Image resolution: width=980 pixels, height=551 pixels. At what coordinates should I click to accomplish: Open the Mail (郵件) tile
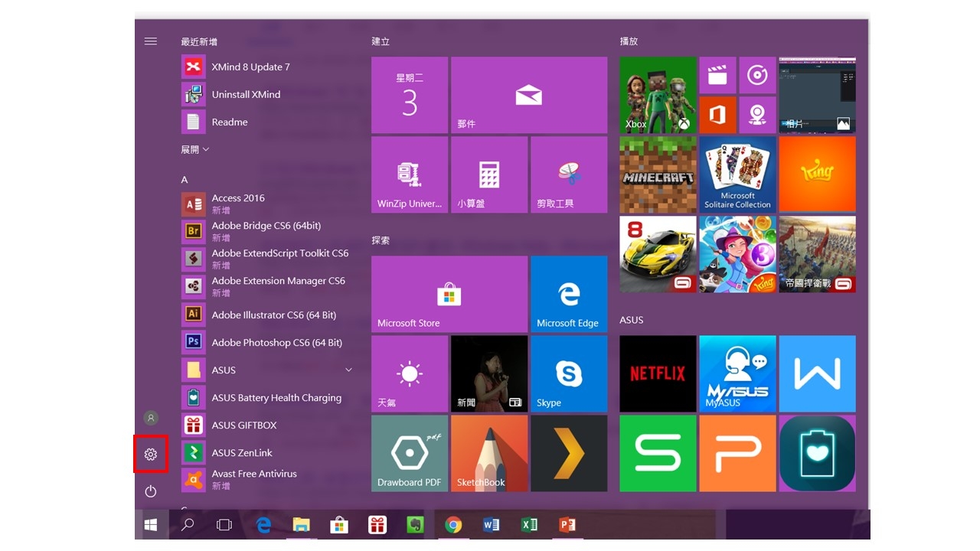tap(529, 95)
